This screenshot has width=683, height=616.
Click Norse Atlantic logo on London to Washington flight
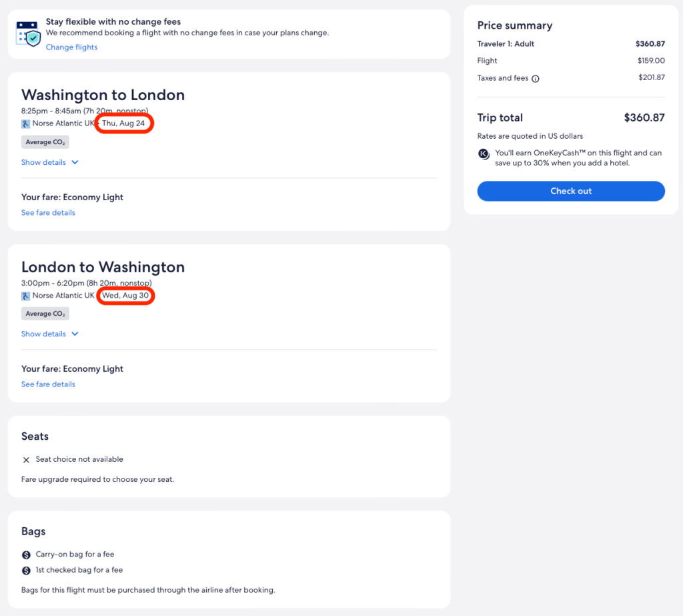point(25,296)
